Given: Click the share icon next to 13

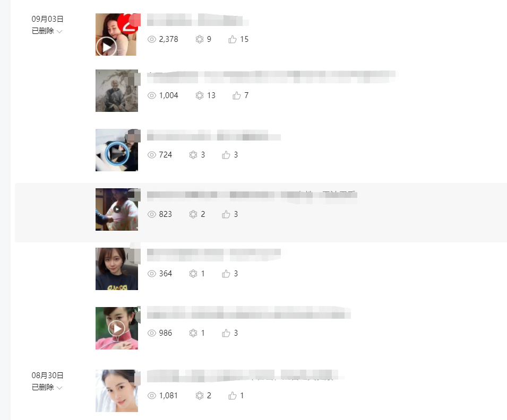Looking at the screenshot, I should (200, 95).
